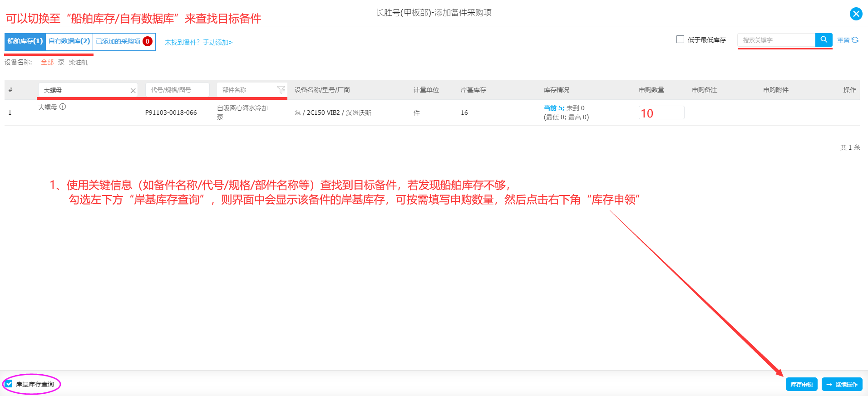The height and width of the screenshot is (396, 868).
Task: Filter equipment by 全部
Action: pos(47,62)
